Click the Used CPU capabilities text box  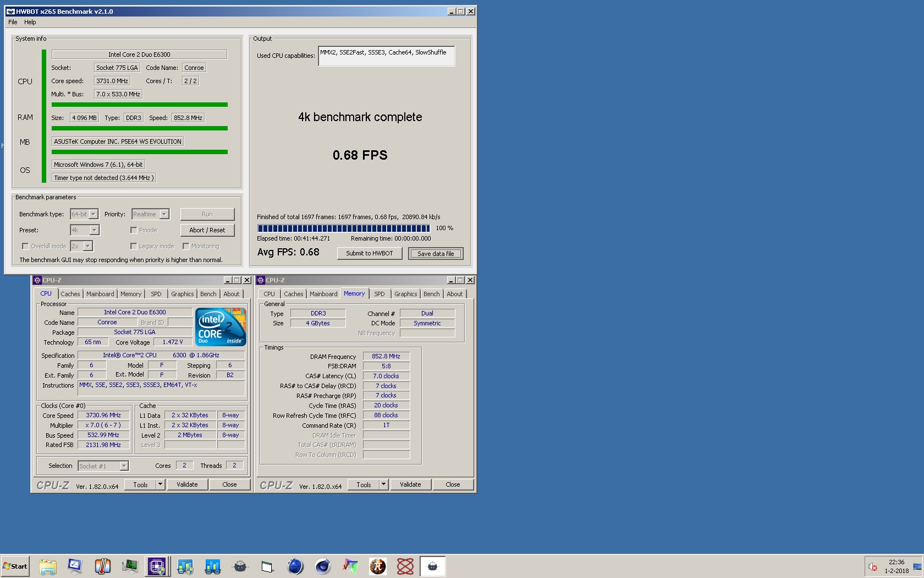pyautogui.click(x=386, y=56)
